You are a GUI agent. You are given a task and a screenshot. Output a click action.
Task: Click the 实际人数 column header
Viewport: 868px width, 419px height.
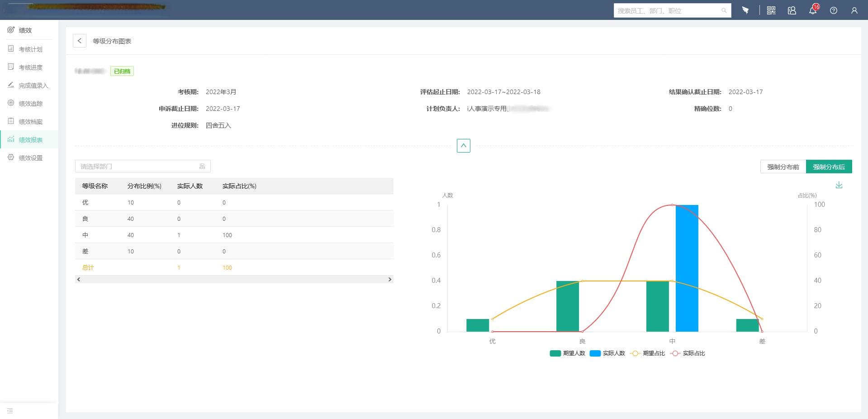[190, 186]
